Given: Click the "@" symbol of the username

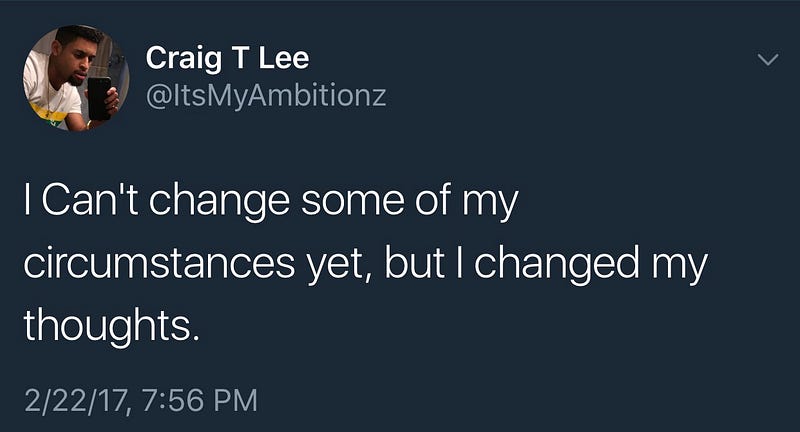Looking at the screenshot, I should point(158,97).
